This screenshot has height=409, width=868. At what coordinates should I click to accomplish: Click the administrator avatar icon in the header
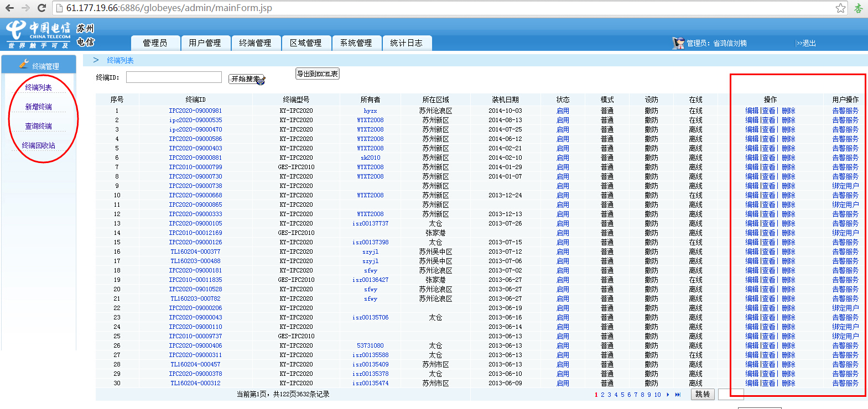(x=678, y=43)
